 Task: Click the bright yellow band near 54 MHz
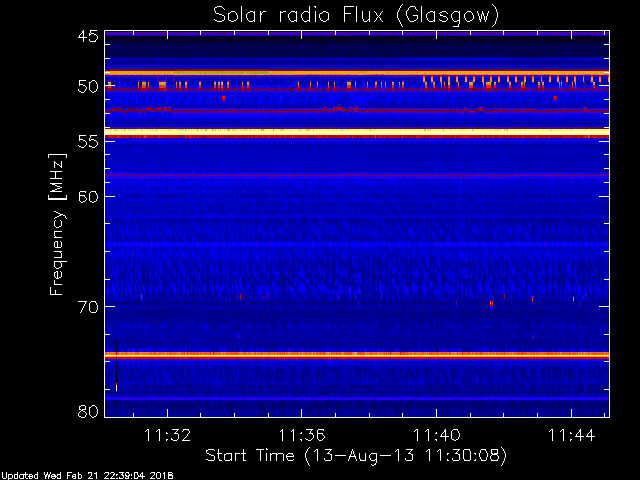coord(357,132)
